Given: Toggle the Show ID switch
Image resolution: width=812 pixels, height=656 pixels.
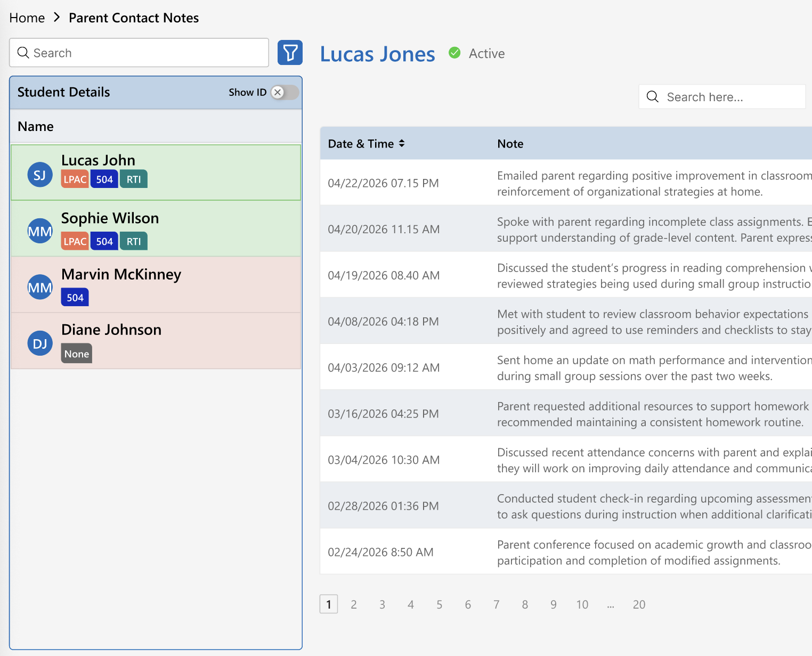Looking at the screenshot, I should (x=285, y=92).
